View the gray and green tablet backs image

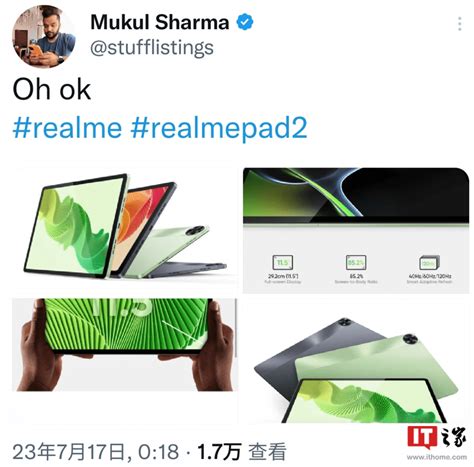click(x=356, y=361)
